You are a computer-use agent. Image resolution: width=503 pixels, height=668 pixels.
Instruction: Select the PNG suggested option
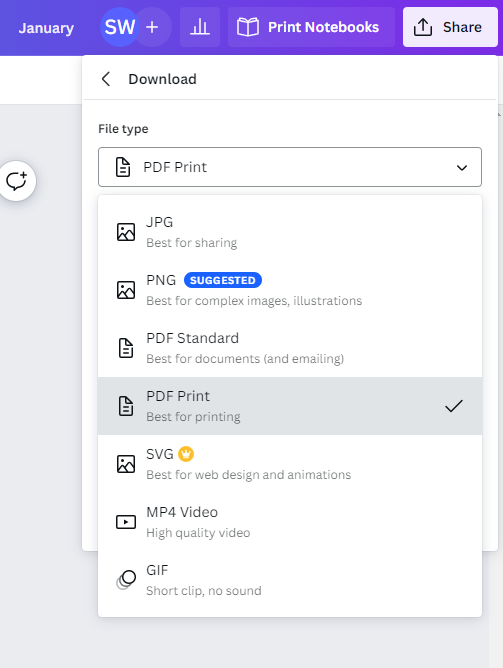tap(290, 290)
